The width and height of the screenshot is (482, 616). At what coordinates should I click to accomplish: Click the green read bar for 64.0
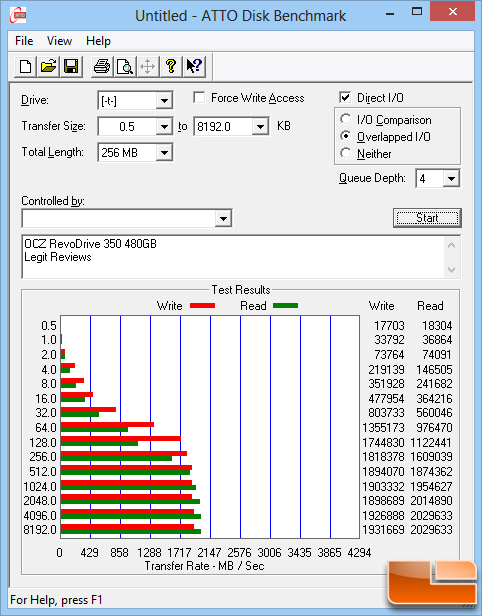point(94,429)
